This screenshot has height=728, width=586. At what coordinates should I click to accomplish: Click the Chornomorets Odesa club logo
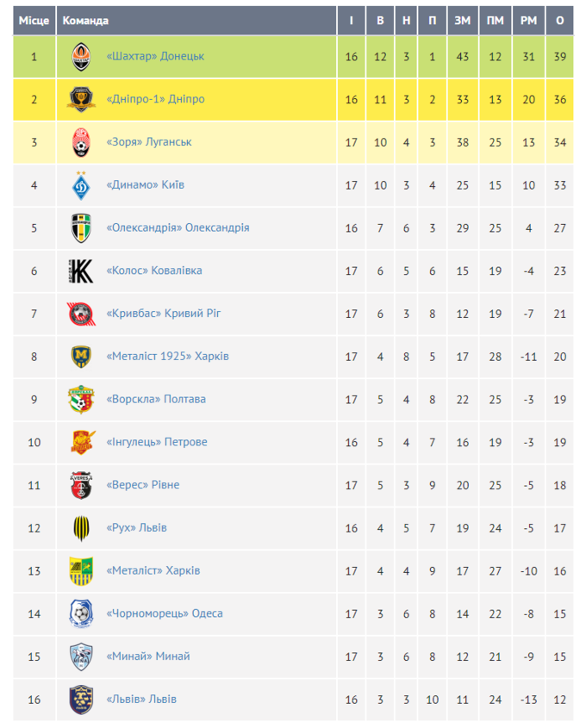click(80, 613)
